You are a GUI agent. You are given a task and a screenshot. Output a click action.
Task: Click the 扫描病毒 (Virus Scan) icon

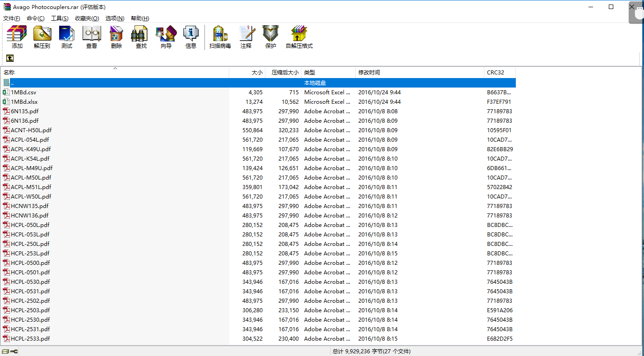tap(220, 34)
